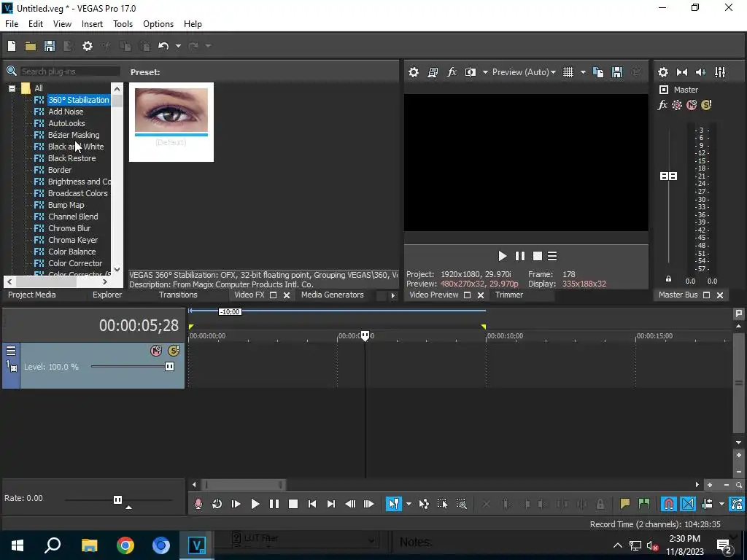This screenshot has height=560, width=747.
Task: Choose the (Default) eye preset thumbnail
Action: [171, 122]
